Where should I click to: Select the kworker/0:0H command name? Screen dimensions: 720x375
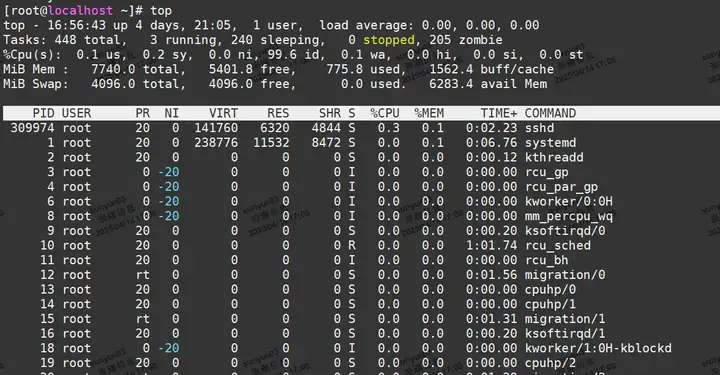tap(569, 201)
